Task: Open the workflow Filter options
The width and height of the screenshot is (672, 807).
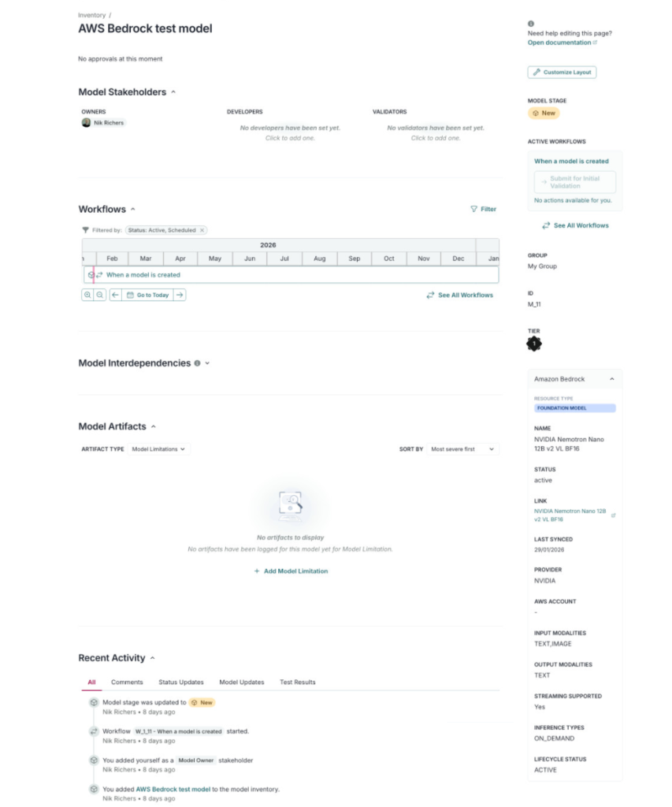Action: tap(483, 209)
